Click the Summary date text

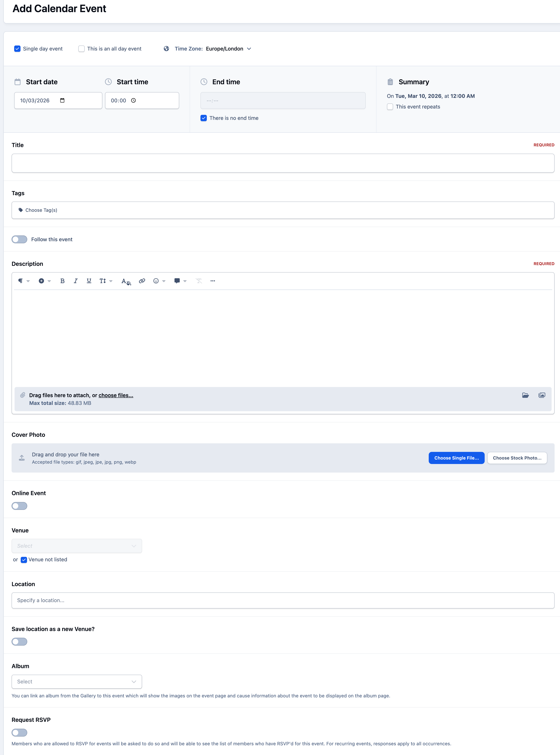point(431,96)
